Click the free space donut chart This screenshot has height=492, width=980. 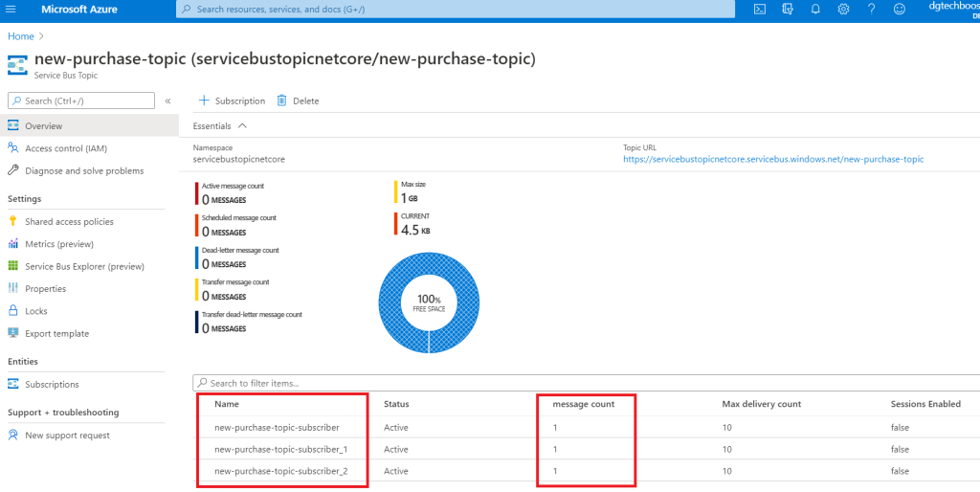click(x=428, y=303)
